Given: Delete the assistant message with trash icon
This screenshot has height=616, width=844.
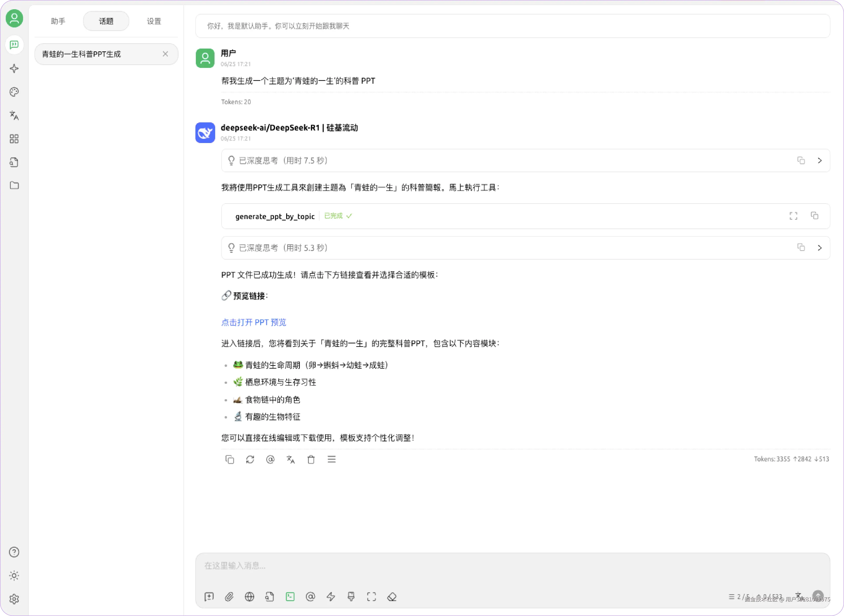Looking at the screenshot, I should (311, 459).
